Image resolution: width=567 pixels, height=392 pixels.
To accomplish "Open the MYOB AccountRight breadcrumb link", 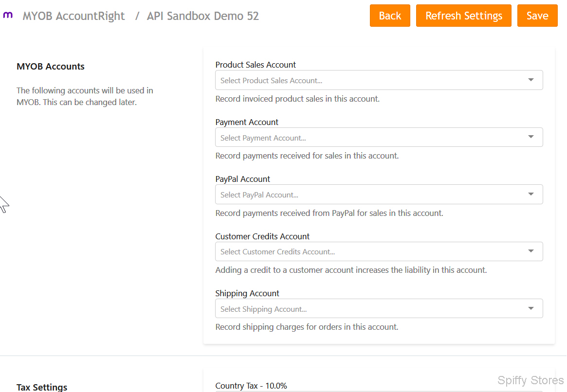I will (x=73, y=16).
